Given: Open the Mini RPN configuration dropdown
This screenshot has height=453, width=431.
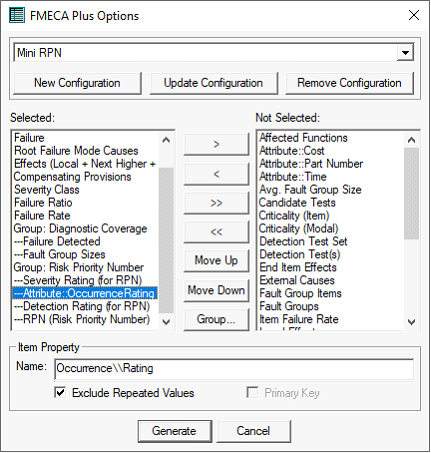Looking at the screenshot, I should click(405, 53).
